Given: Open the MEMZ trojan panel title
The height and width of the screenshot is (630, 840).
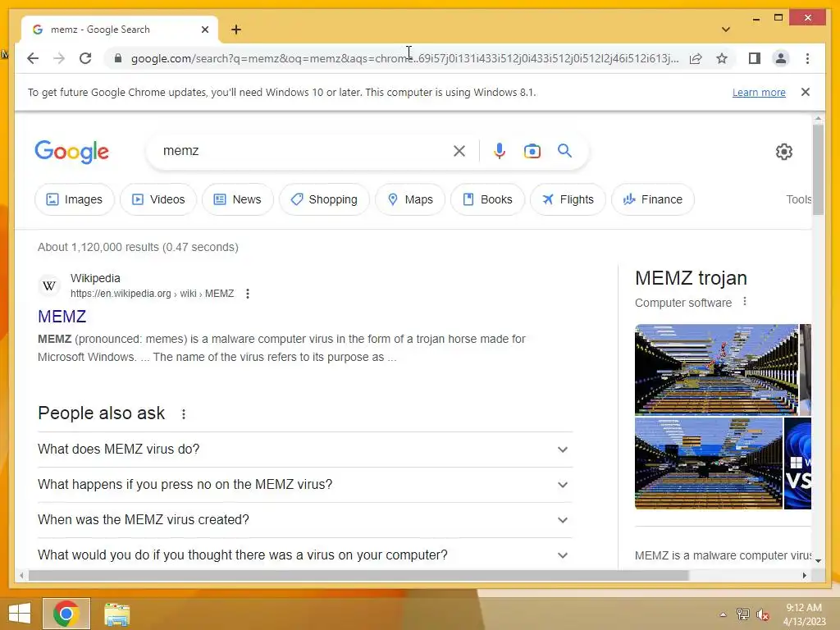Looking at the screenshot, I should 691,278.
